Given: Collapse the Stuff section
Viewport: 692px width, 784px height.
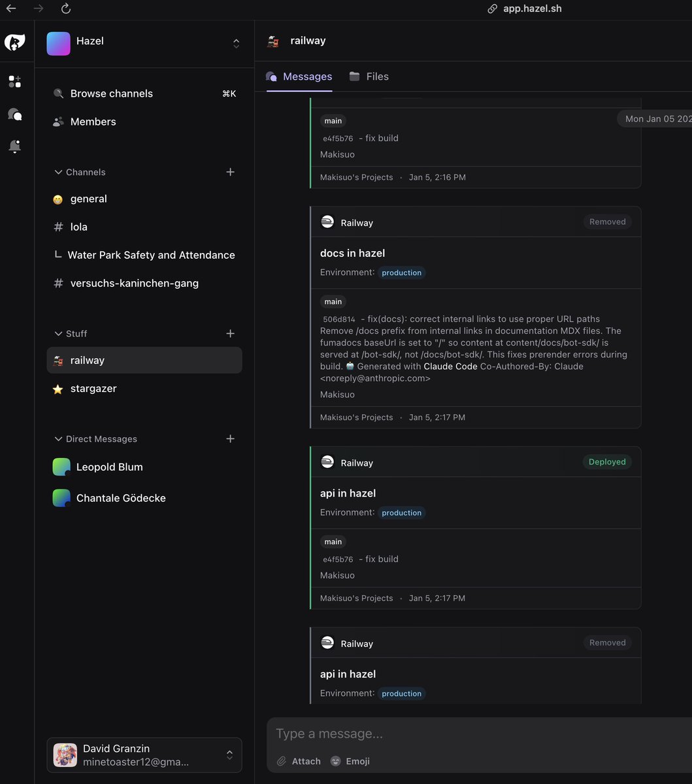Looking at the screenshot, I should 70,333.
